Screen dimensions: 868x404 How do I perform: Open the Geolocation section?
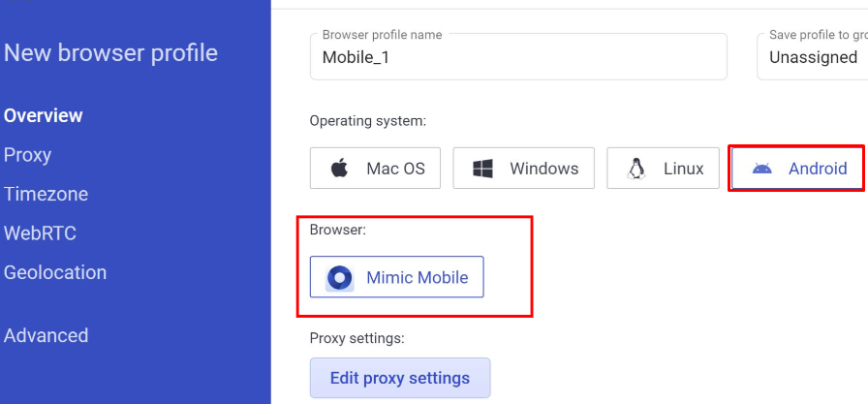[x=55, y=272]
